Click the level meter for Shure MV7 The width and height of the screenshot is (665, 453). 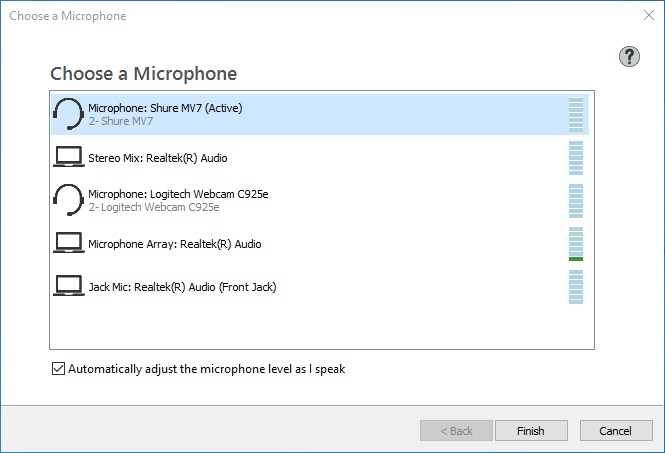576,115
